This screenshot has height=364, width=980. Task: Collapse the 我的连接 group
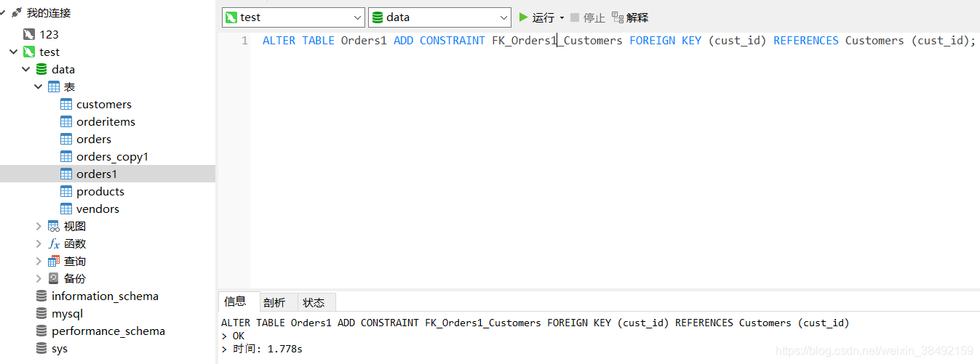(4, 13)
